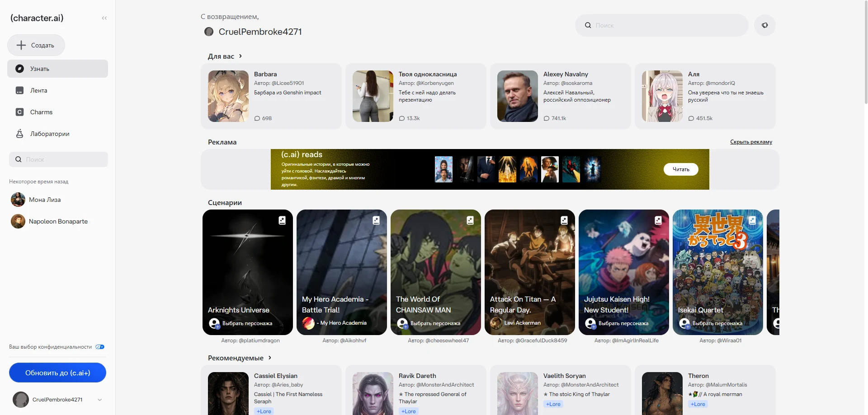Viewport: 868px width, 415px height.
Task: Toggle the privacy choices switch icon
Action: click(x=100, y=347)
